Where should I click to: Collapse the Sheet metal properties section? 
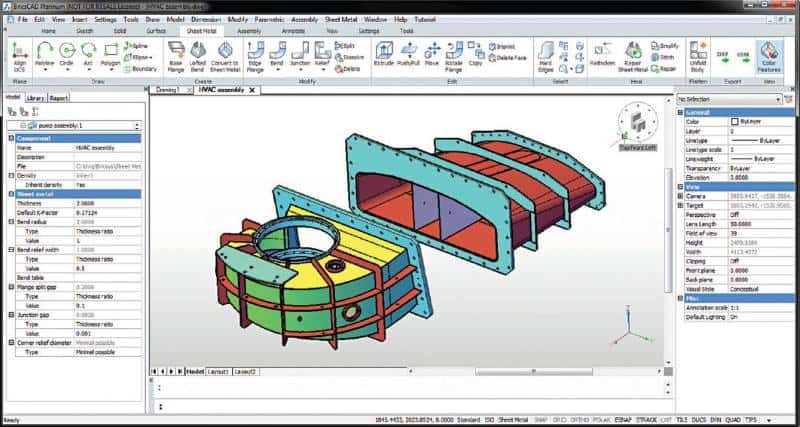(9, 192)
